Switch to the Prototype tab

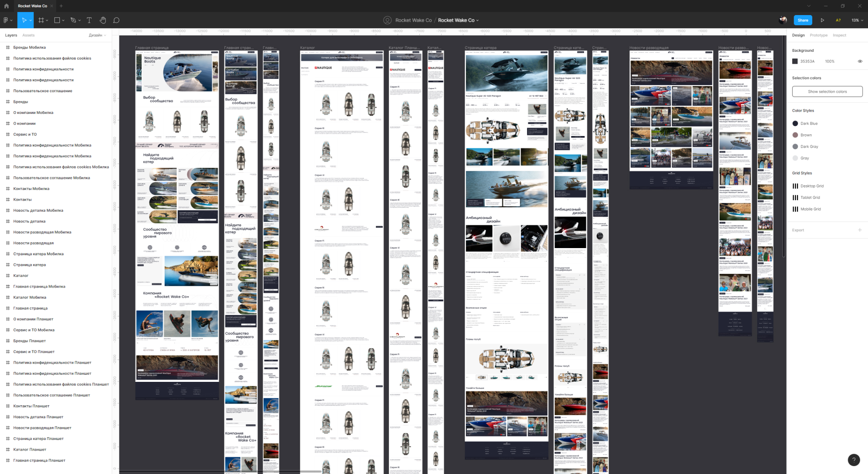coord(818,35)
